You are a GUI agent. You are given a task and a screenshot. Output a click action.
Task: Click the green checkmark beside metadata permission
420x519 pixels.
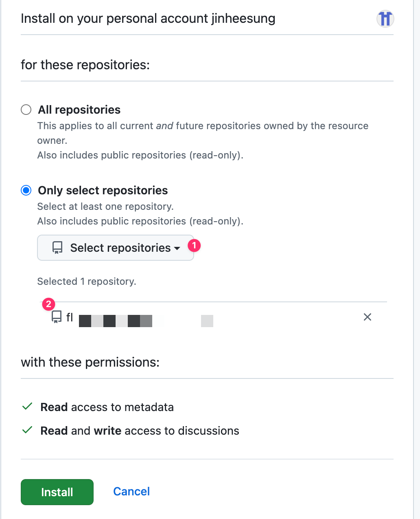coord(27,407)
